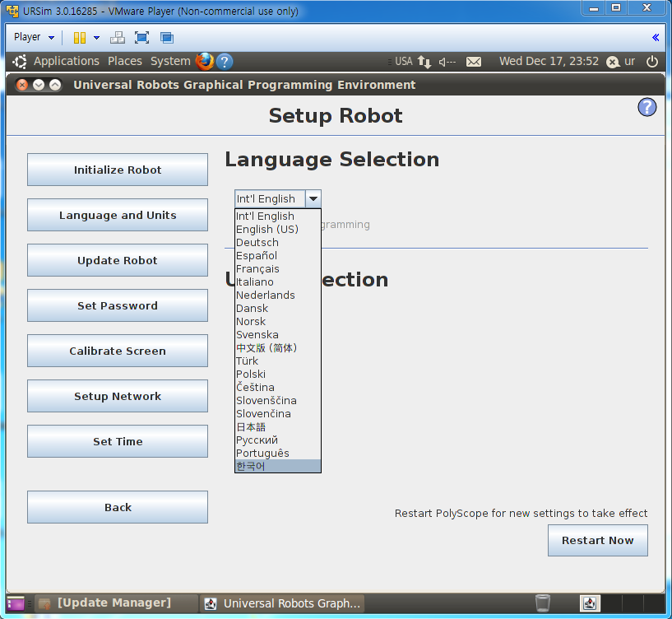Open the Player menu in VMware toolbar
Image resolution: width=672 pixels, height=619 pixels.
34,37
